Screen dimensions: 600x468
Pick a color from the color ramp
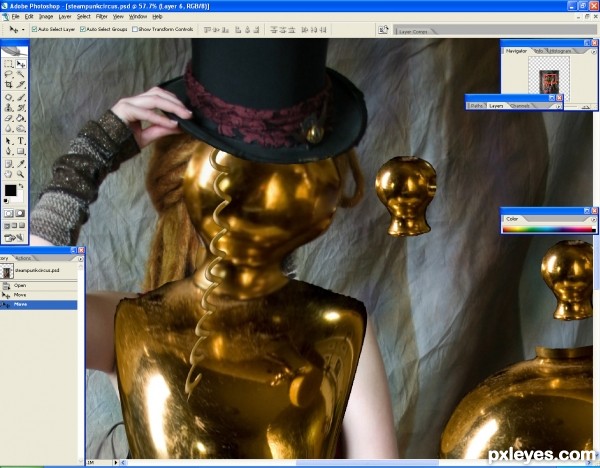pos(549,229)
